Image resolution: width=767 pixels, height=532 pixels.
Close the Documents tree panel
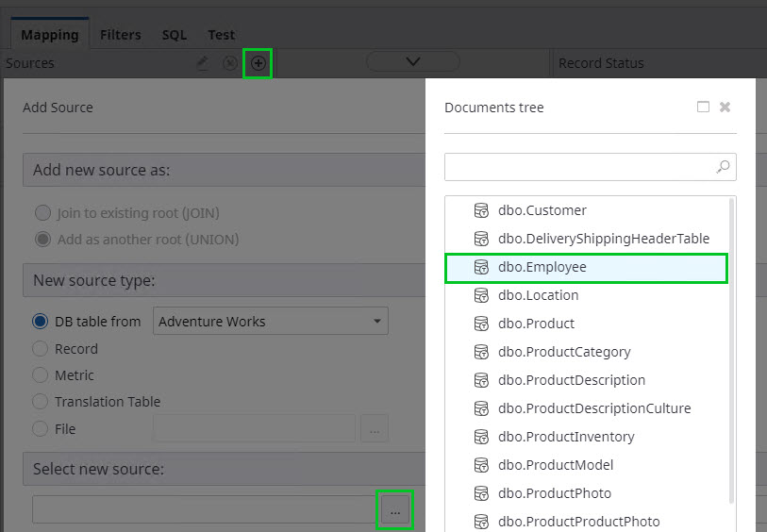coord(725,108)
